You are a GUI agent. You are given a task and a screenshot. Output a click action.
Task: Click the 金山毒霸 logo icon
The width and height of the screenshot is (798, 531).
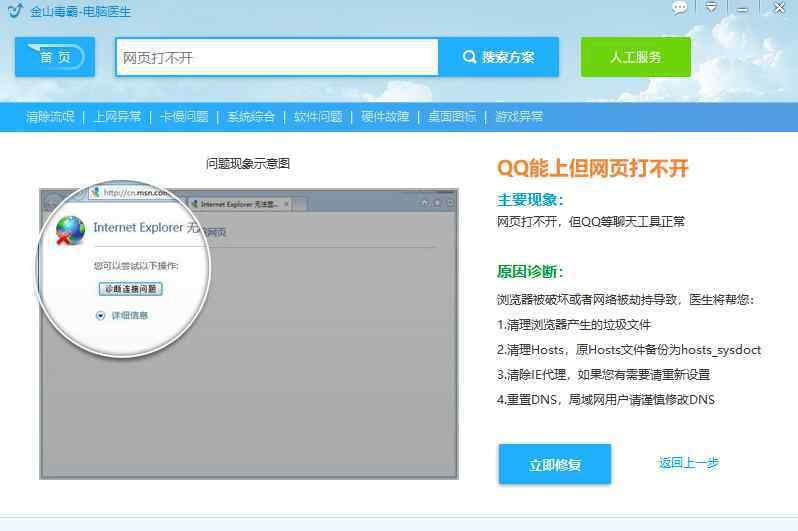(15, 10)
